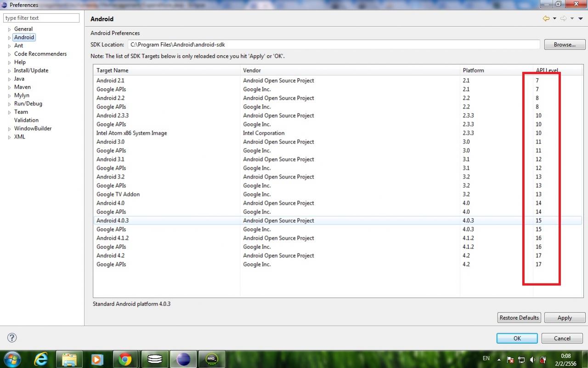
Task: Select Mylyn in the preferences tree
Action: [22, 95]
